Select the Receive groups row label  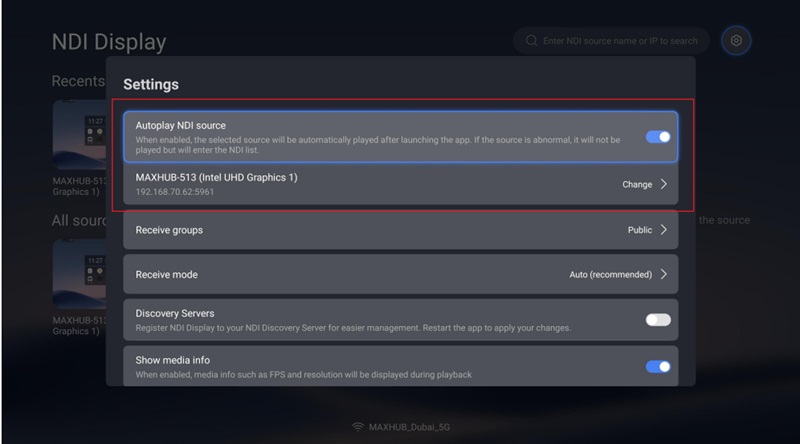coord(169,230)
